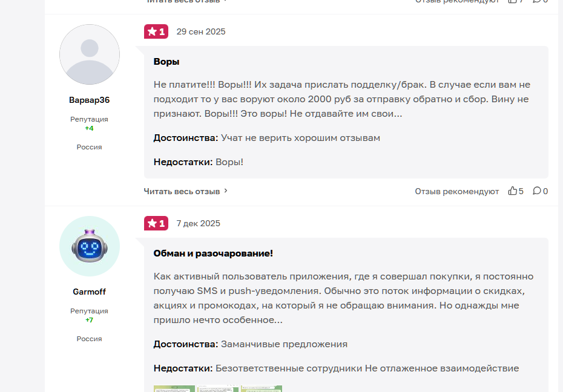Open the review title 'Воры'
Viewport: 563px width, 392px height.
(x=166, y=62)
